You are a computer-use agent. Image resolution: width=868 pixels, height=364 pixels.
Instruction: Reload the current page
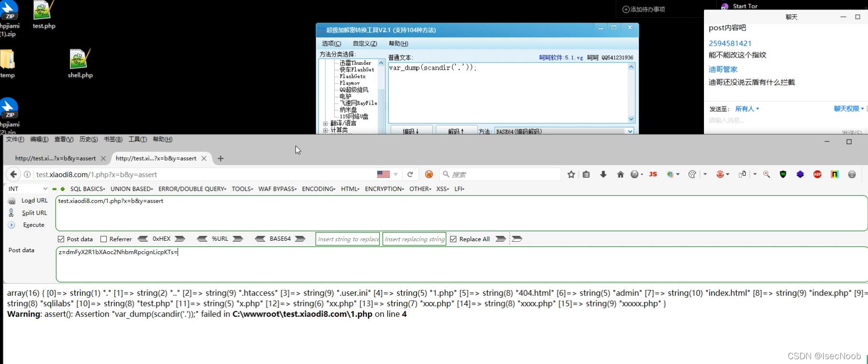point(410,174)
